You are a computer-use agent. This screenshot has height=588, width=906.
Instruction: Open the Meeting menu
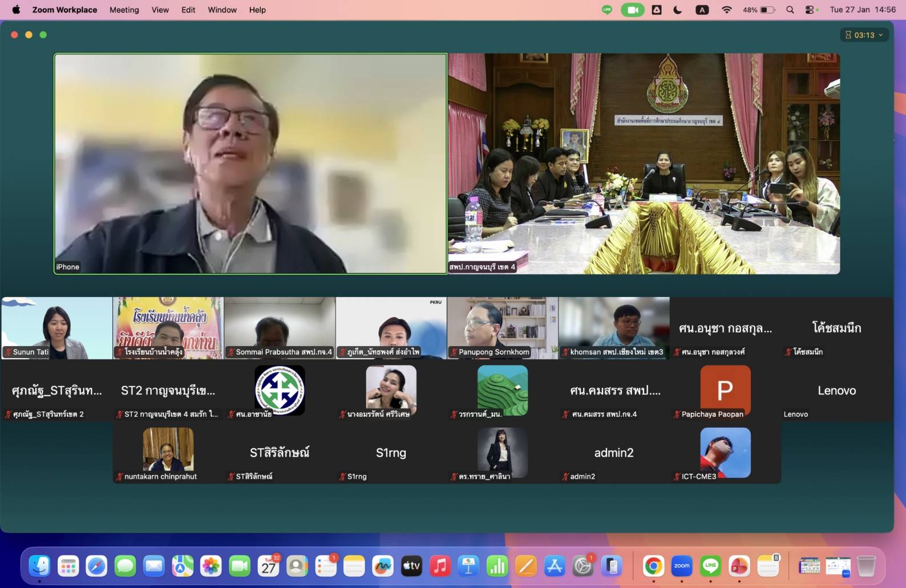coord(124,10)
